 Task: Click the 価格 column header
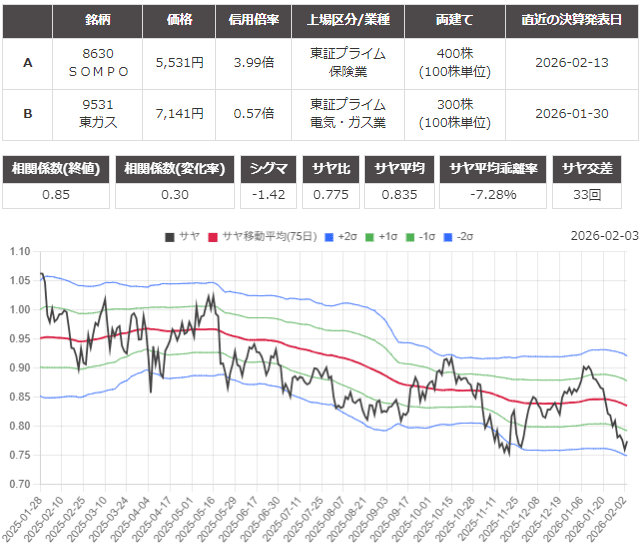coord(178,19)
